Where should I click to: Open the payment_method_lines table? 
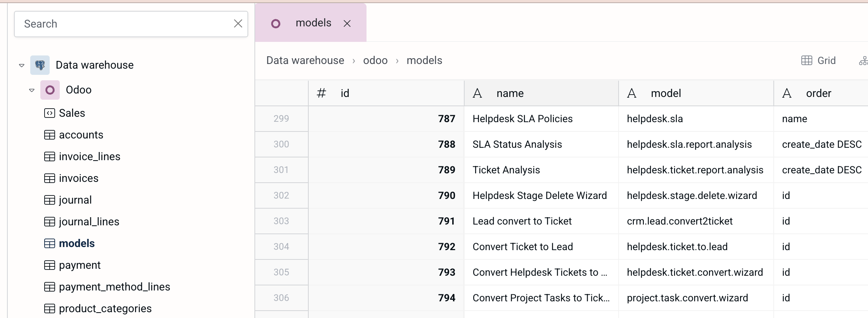pos(114,287)
